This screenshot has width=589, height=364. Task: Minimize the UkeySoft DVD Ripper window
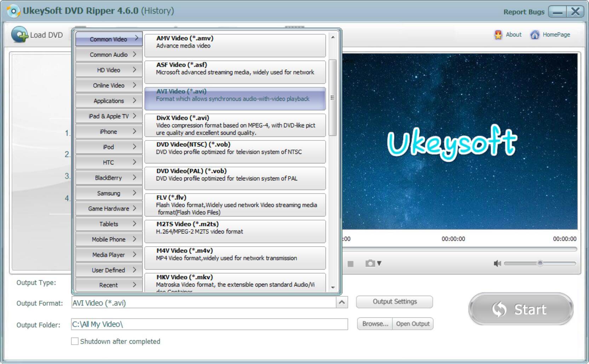coord(557,12)
